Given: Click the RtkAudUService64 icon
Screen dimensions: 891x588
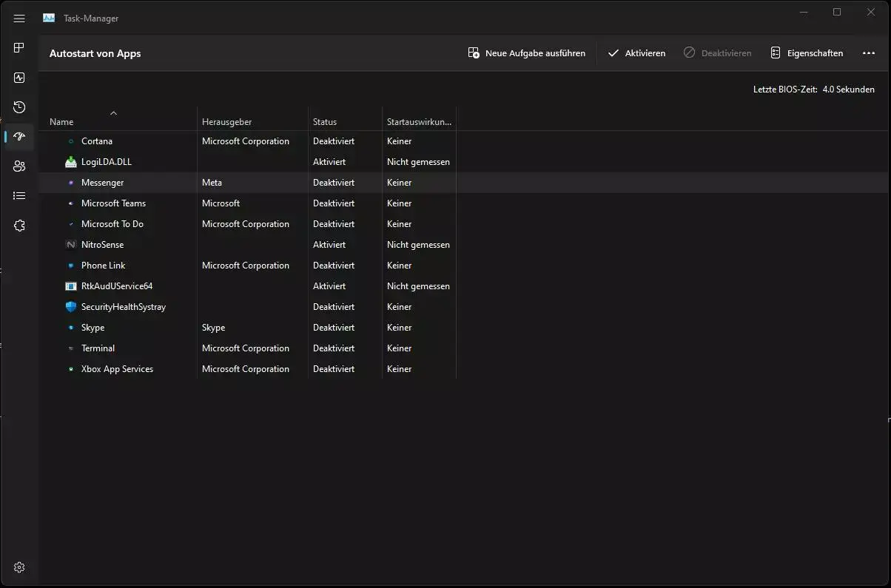Looking at the screenshot, I should pyautogui.click(x=71, y=286).
